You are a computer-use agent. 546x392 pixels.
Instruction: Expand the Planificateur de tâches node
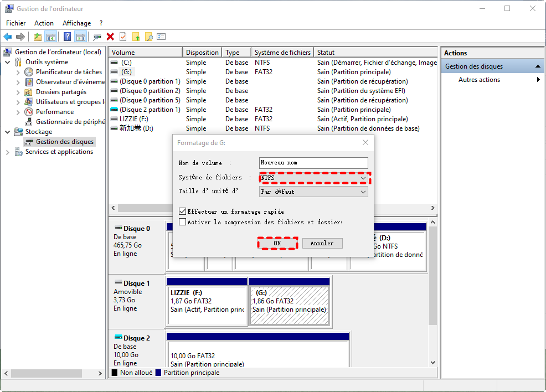pyautogui.click(x=18, y=73)
